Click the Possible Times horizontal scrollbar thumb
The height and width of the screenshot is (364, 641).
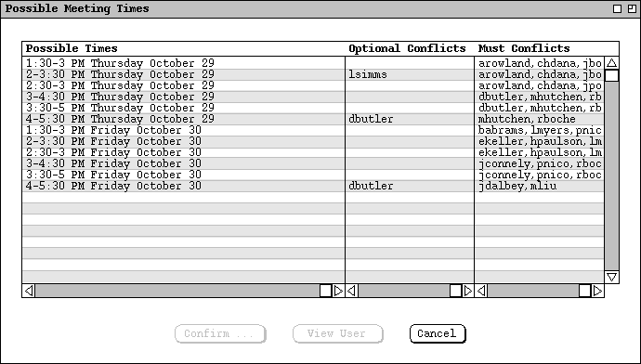(325, 291)
